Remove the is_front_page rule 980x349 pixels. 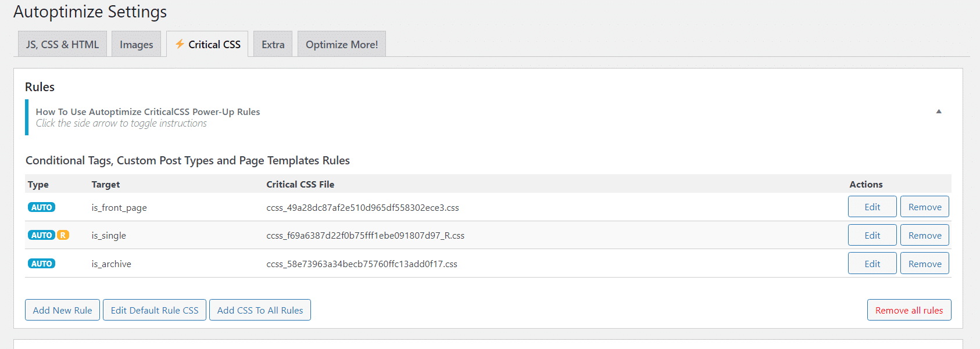pyautogui.click(x=925, y=207)
